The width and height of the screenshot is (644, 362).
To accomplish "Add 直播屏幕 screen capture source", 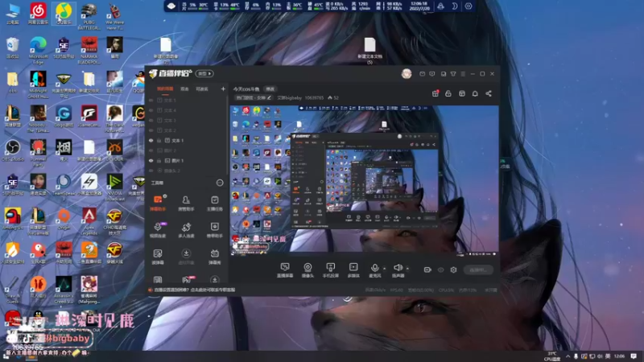I will pyautogui.click(x=285, y=270).
